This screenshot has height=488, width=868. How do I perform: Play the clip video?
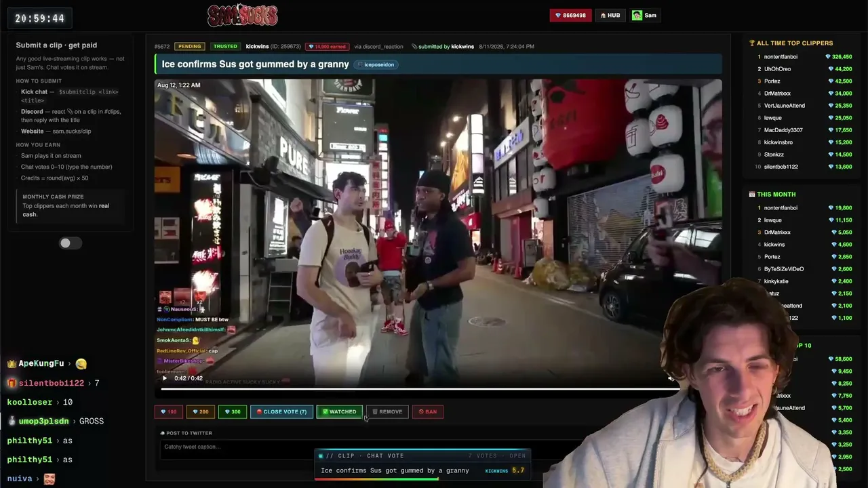[x=165, y=378]
